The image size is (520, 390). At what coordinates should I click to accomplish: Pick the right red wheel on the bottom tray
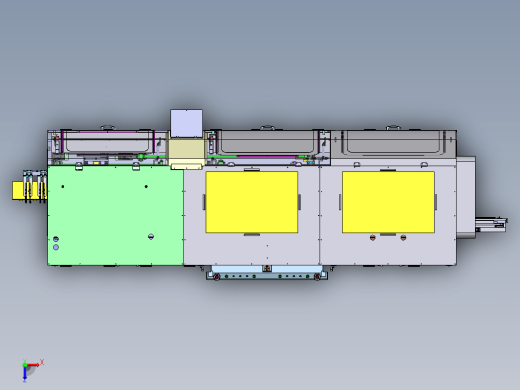tap(317, 277)
